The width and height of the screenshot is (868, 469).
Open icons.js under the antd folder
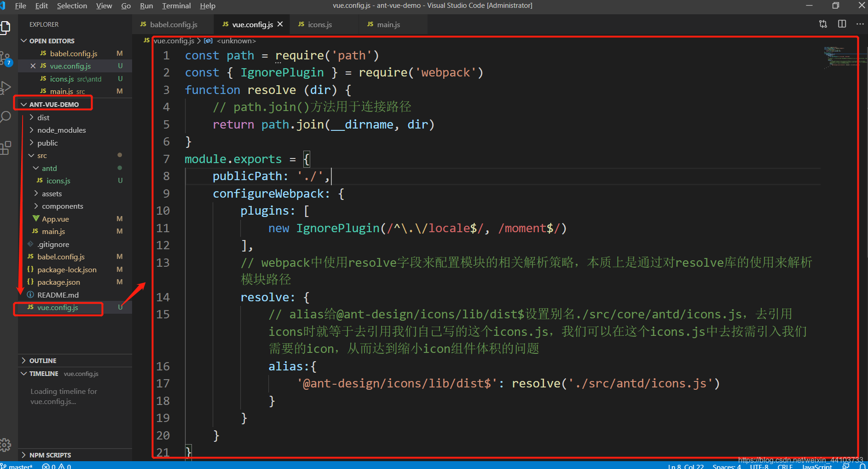(58, 181)
